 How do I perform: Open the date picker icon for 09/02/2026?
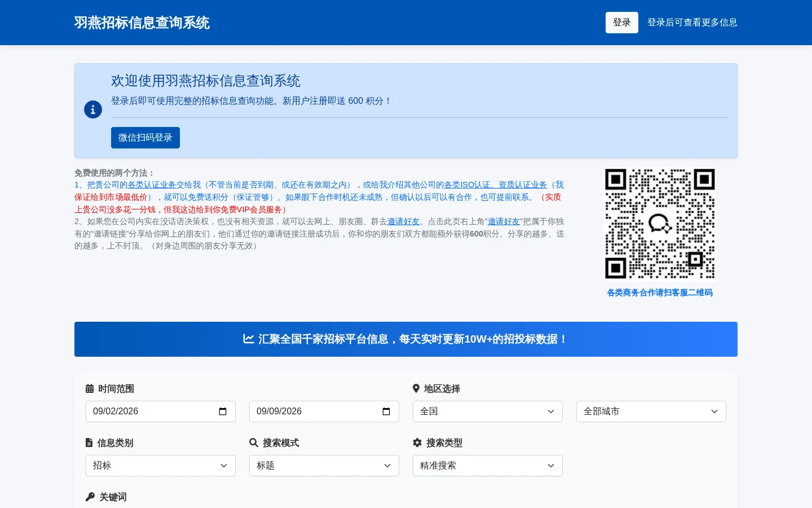pyautogui.click(x=223, y=411)
